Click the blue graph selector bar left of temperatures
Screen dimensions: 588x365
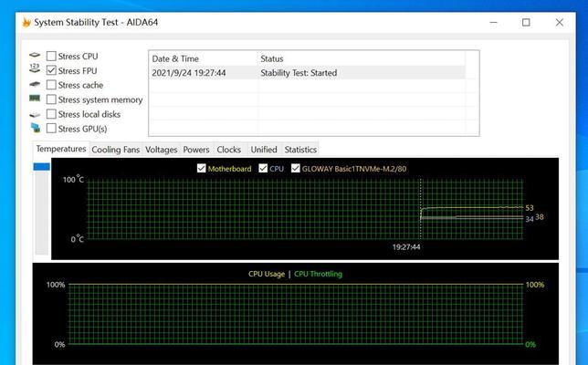tap(41, 166)
